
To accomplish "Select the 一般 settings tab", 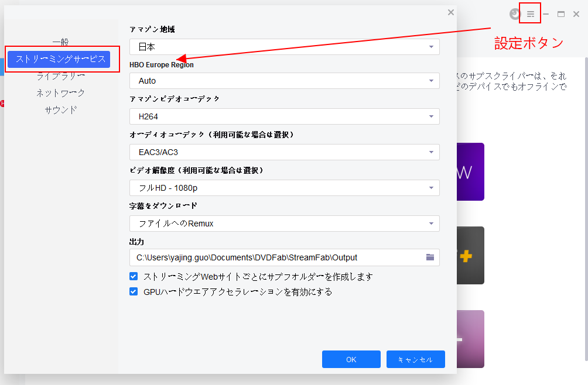I will [60, 42].
